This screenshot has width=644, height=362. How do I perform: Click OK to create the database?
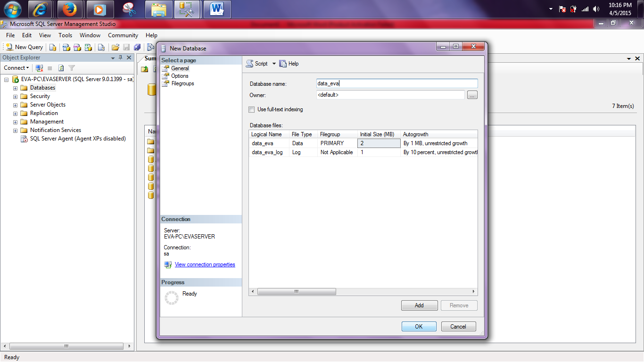tap(419, 326)
